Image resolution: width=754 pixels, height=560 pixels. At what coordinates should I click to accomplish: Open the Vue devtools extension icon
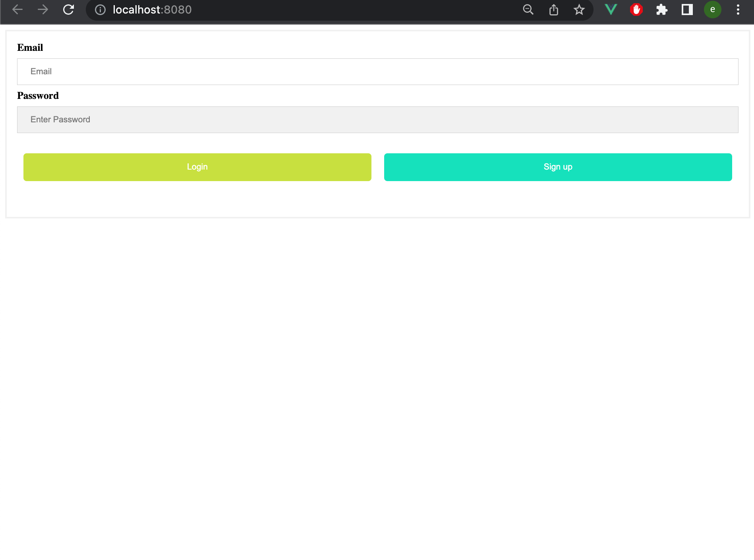611,10
